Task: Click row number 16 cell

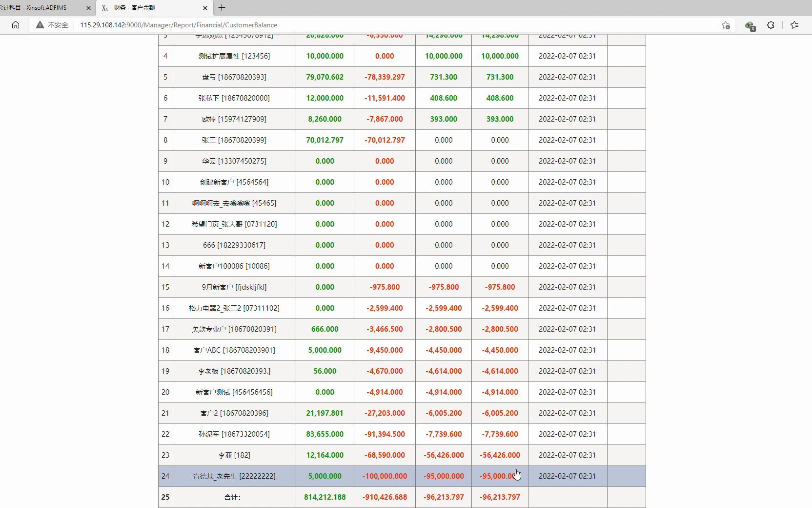Action: click(165, 308)
